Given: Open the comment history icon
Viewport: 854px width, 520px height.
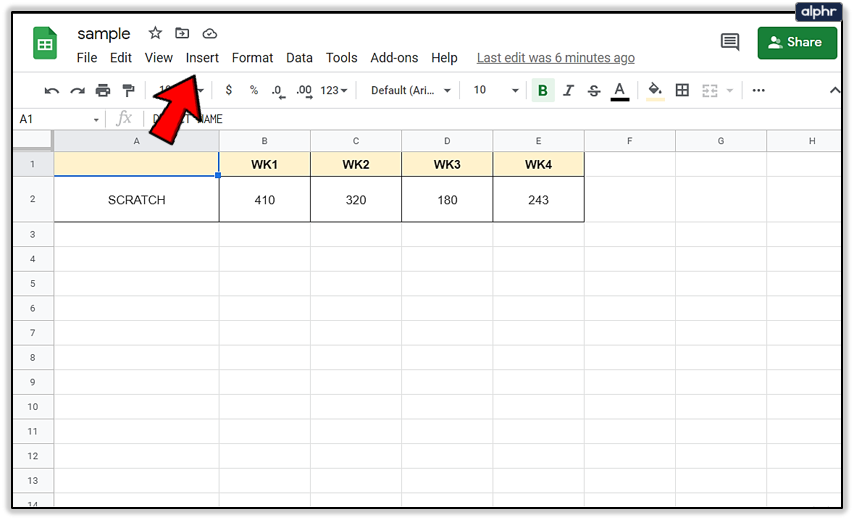Looking at the screenshot, I should (x=729, y=42).
